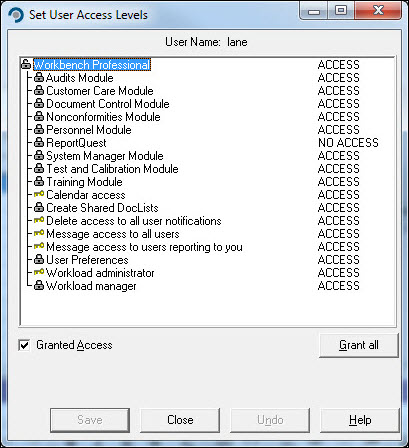Select the Workbench Professional root node
409x448 pixels.
coord(92,65)
